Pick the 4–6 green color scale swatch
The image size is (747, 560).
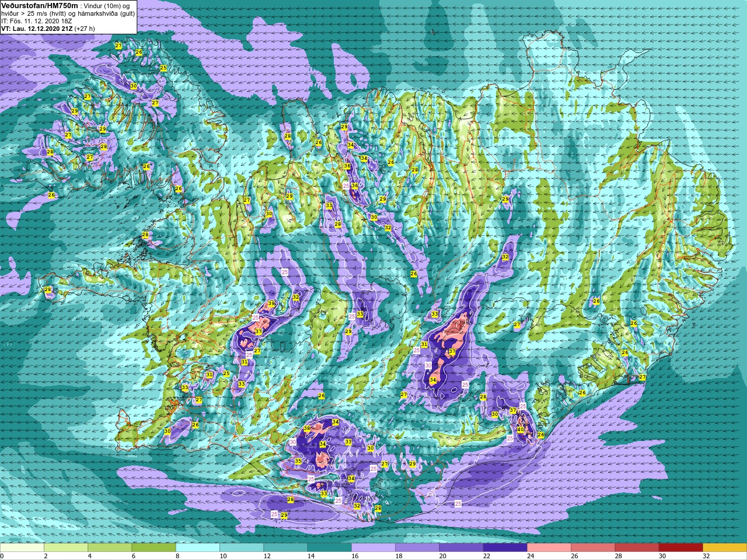point(110,548)
